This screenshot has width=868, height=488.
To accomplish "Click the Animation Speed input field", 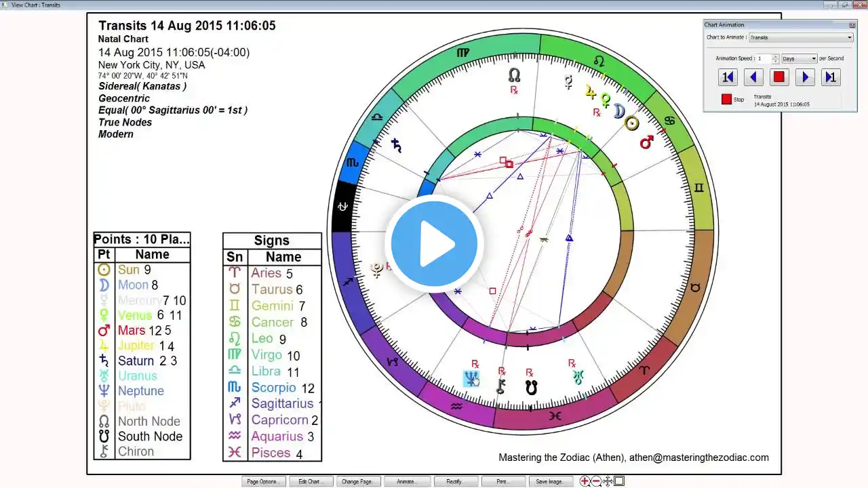I will (764, 59).
